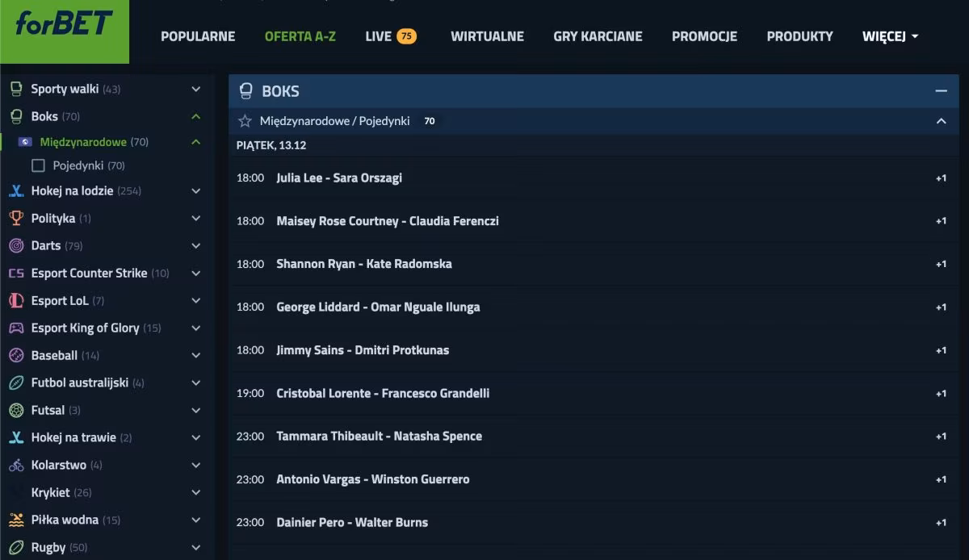Viewport: 969px width, 560px height.
Task: Open the Julia Lee - Sara Orszagi match
Action: tap(339, 178)
